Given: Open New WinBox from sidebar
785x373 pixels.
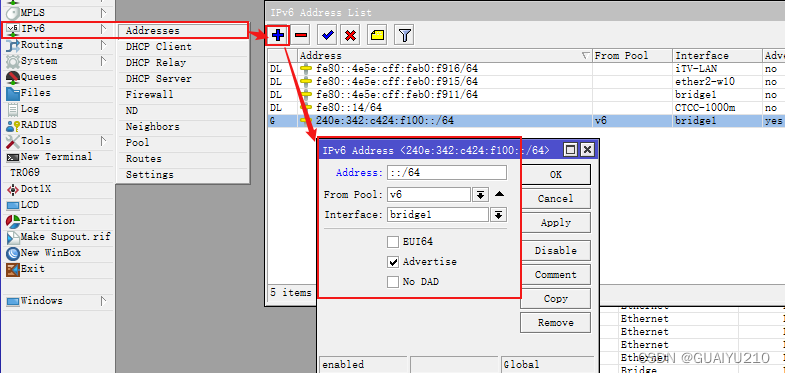Looking at the screenshot, I should point(57,253).
